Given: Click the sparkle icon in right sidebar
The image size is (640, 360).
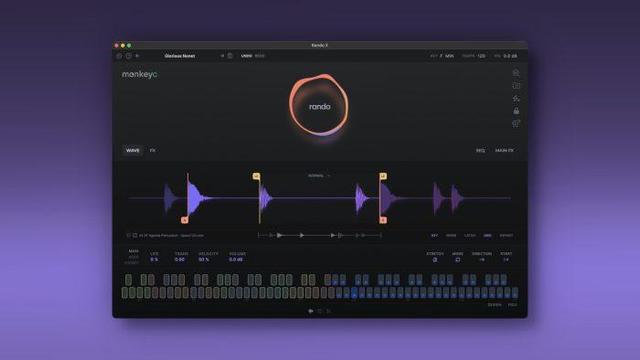Looking at the screenshot, I should [x=516, y=98].
